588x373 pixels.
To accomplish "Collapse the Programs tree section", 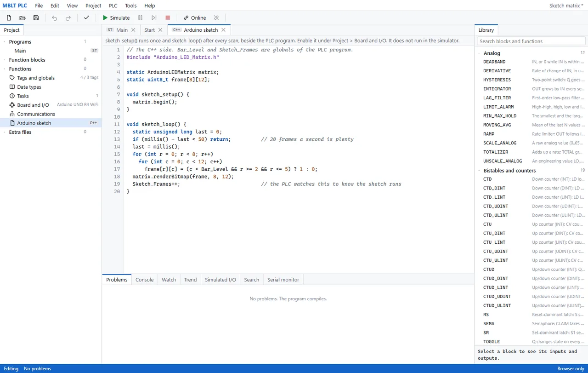I will pos(5,42).
